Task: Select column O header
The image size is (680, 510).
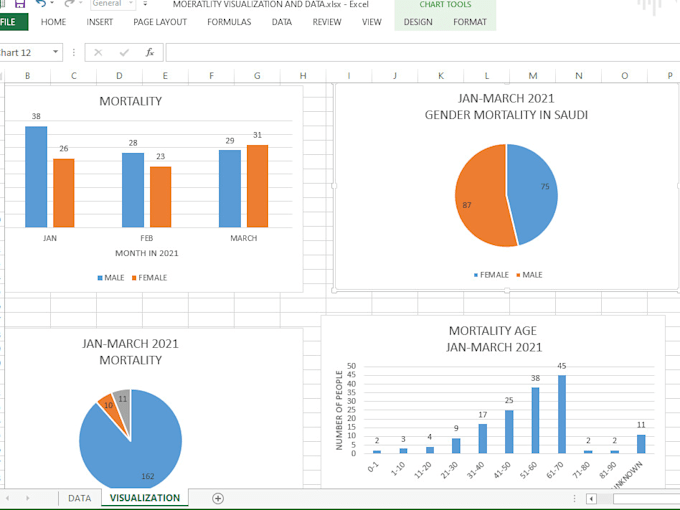Action: (624, 76)
